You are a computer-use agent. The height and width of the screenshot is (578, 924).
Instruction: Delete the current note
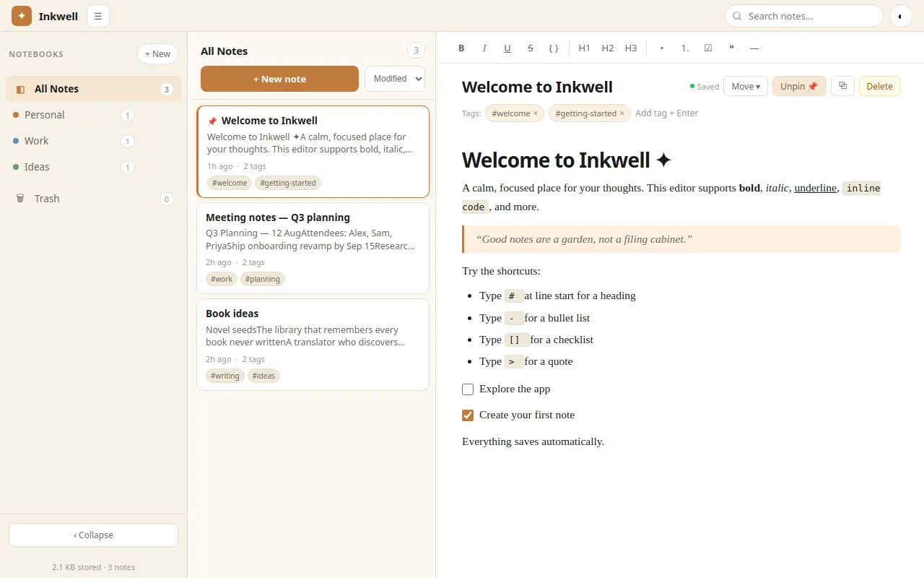coord(879,86)
